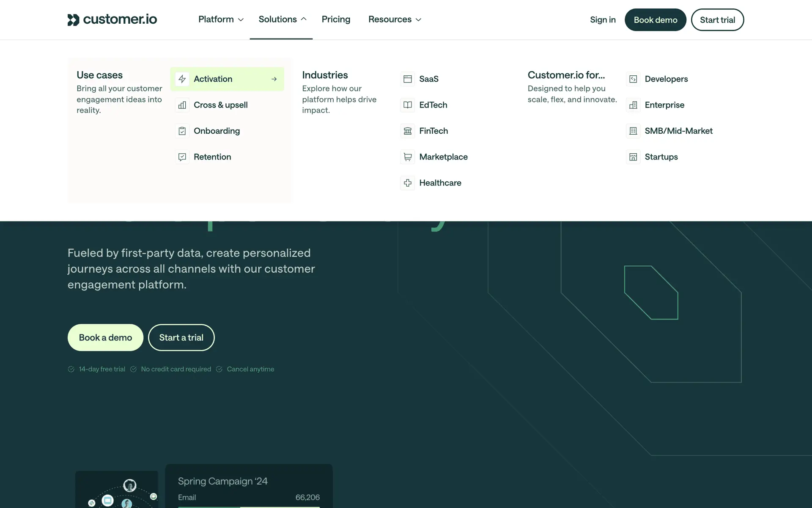Choose the Enterprise menu item
Image resolution: width=812 pixels, height=508 pixels.
(x=664, y=105)
